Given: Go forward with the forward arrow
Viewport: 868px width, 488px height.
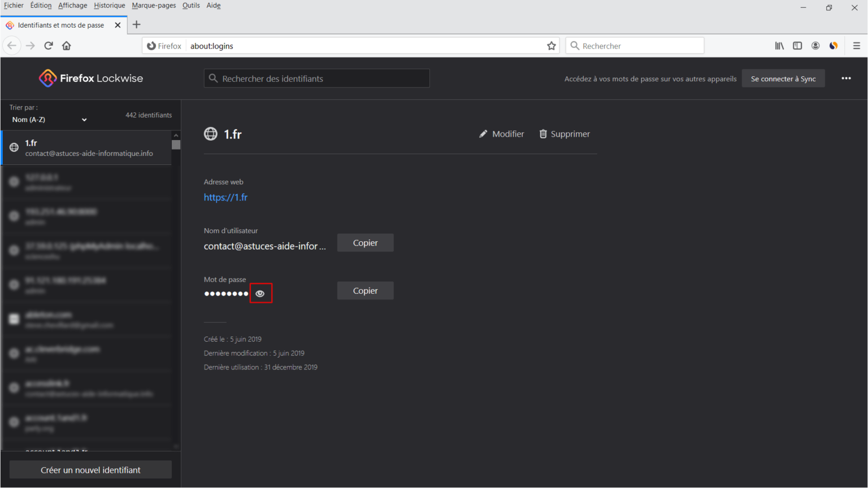Looking at the screenshot, I should (31, 46).
